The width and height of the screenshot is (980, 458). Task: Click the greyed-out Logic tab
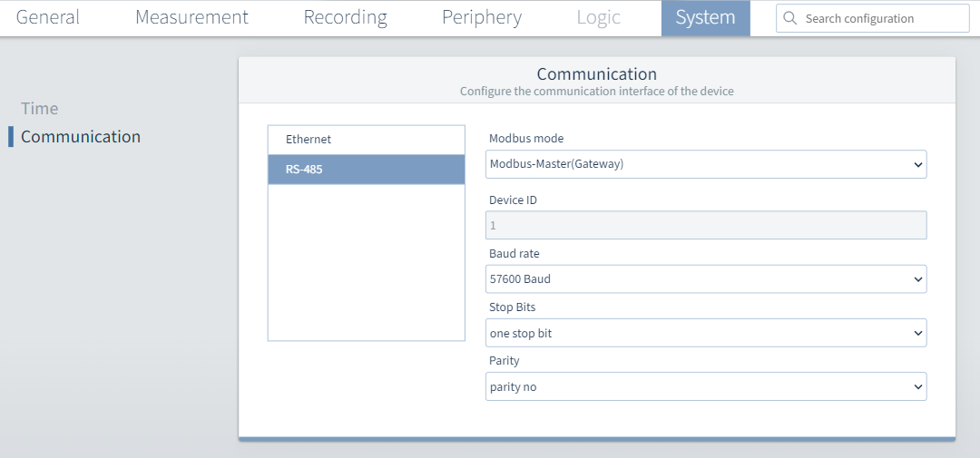[598, 17]
